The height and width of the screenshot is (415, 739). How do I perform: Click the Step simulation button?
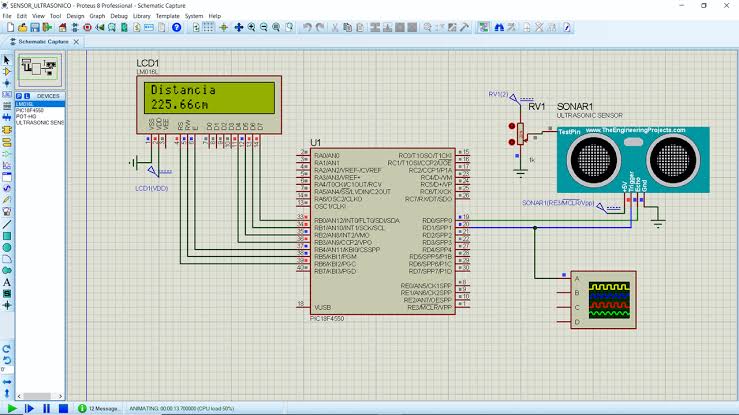pos(29,408)
